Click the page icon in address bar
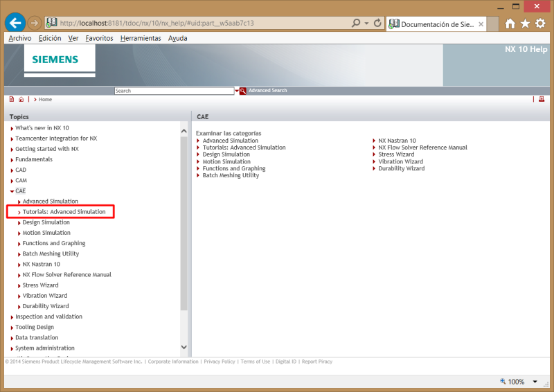This screenshot has height=392, width=554. [51, 23]
